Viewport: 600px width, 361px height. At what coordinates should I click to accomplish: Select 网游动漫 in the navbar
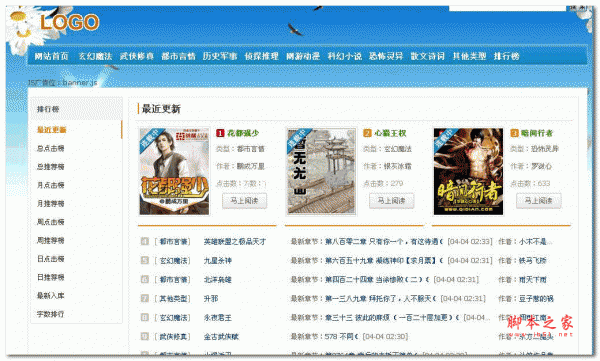coord(303,56)
